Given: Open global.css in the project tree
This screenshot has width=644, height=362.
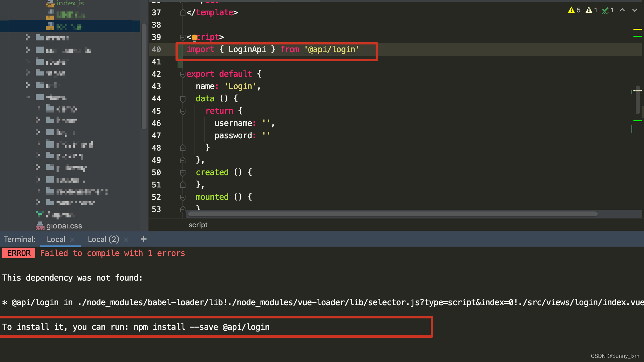Looking at the screenshot, I should [64, 226].
